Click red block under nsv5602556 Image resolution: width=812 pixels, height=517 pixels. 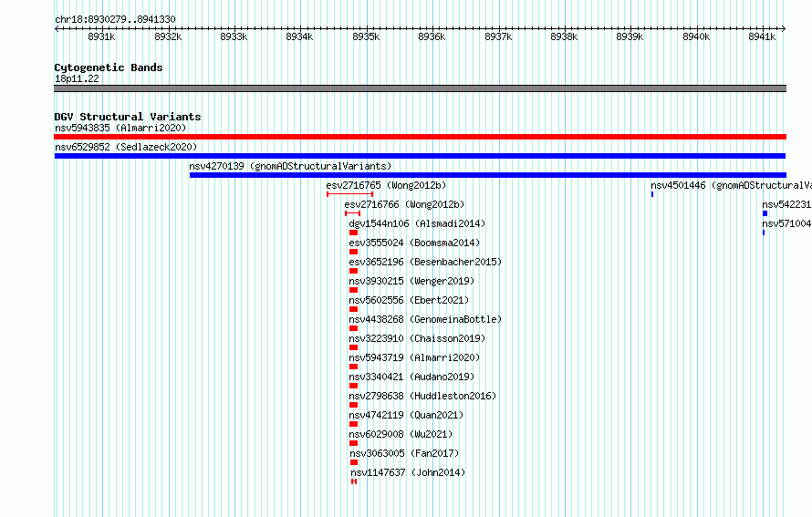[354, 309]
